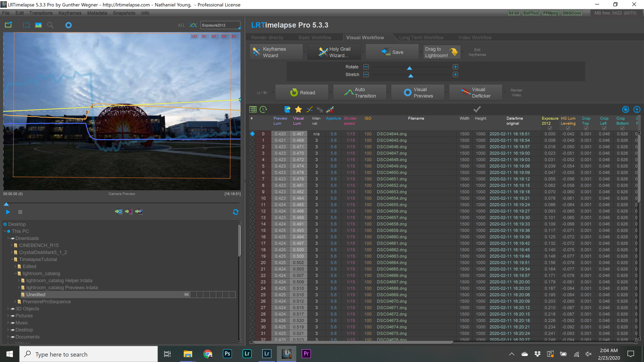Click the Auto Transition button

(360, 92)
